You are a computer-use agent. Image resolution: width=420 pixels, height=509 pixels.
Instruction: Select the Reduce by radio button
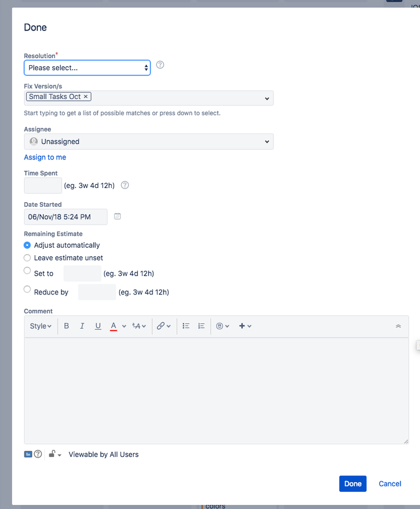coord(26,289)
